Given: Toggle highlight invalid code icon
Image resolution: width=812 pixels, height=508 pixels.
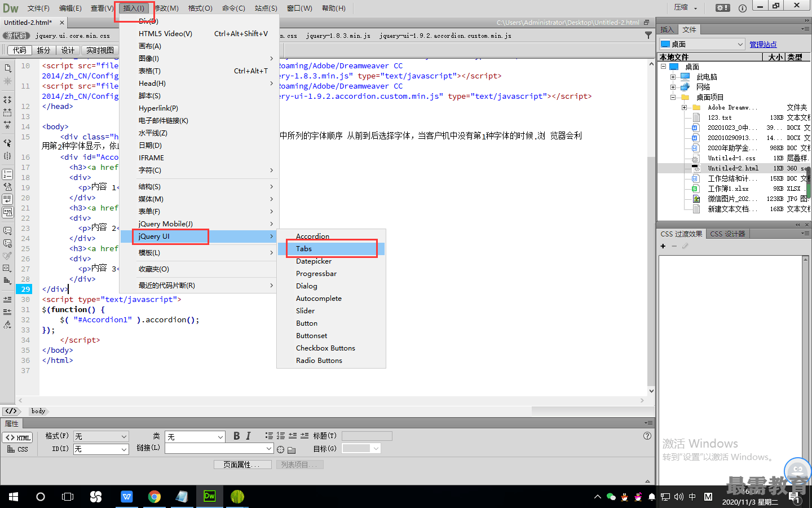Looking at the screenshot, I should 7,186.
